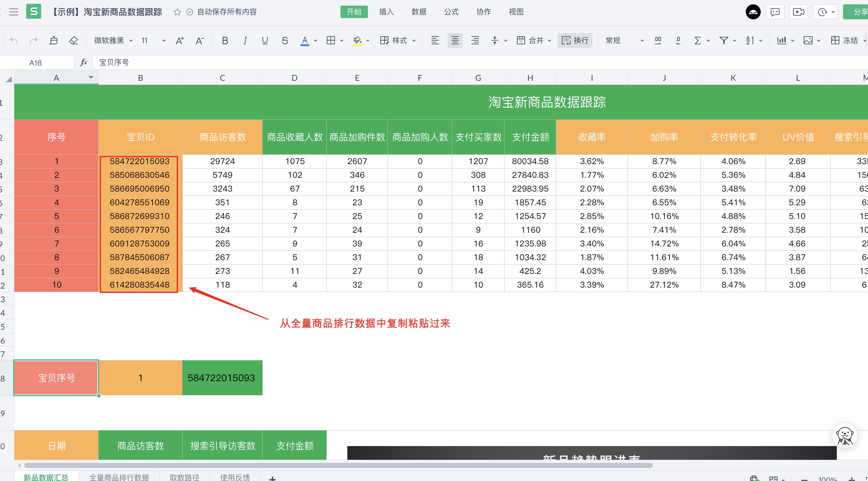Align text left
The image size is (868, 481).
coord(435,41)
